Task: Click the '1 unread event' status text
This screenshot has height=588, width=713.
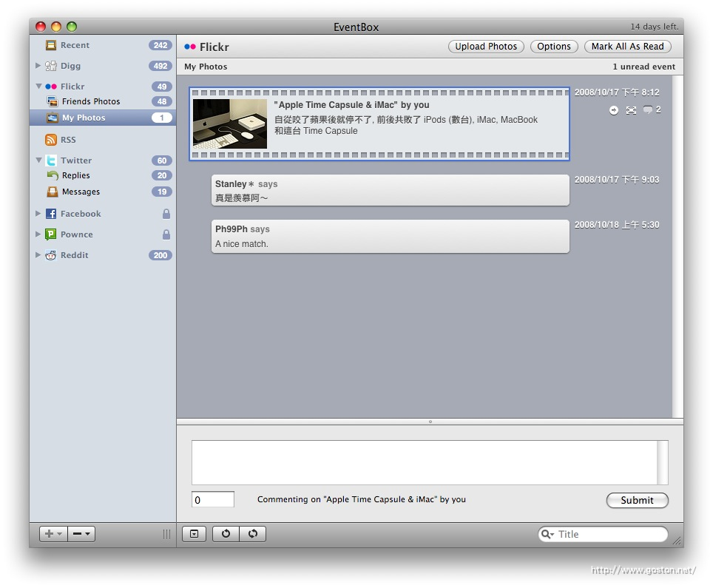Action: tap(644, 67)
